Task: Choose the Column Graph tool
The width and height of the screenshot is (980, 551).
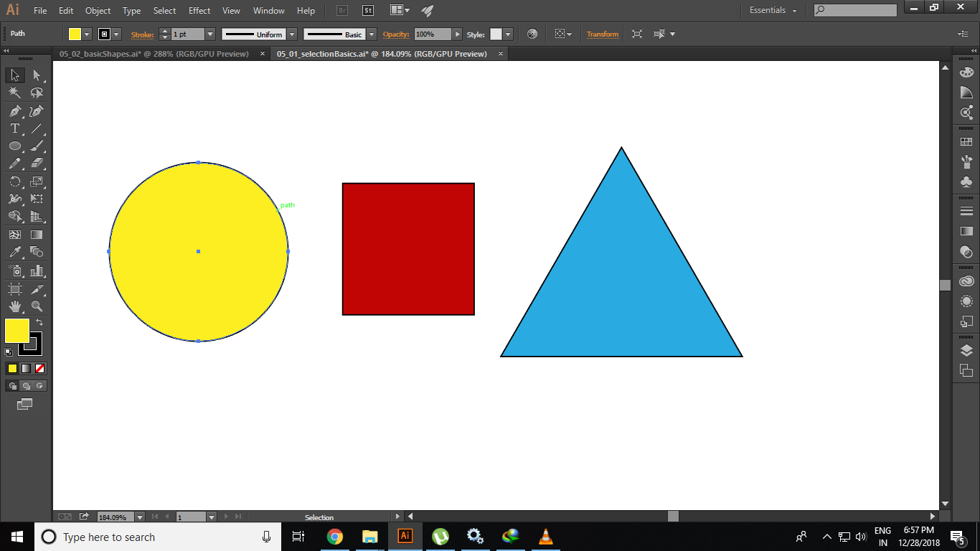Action: click(37, 270)
